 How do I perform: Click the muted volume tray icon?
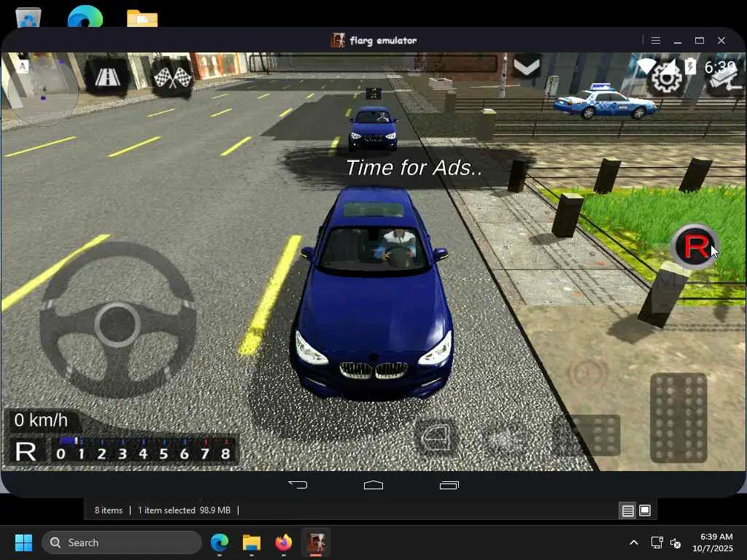[676, 542]
